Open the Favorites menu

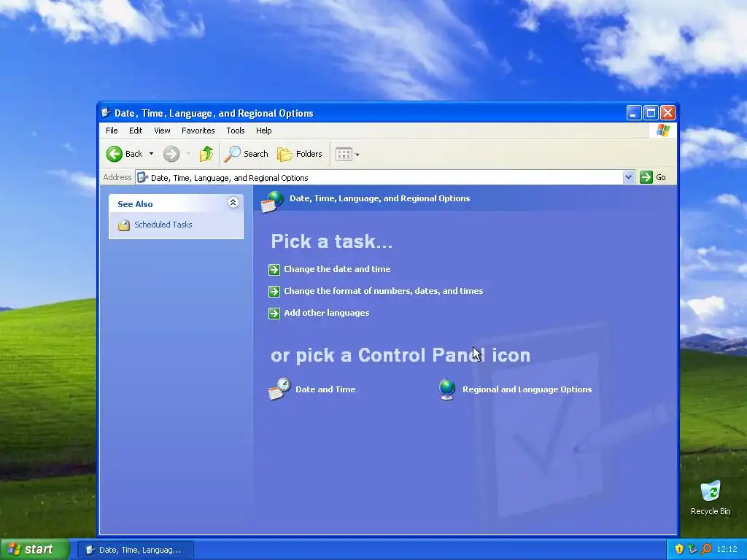coord(198,131)
